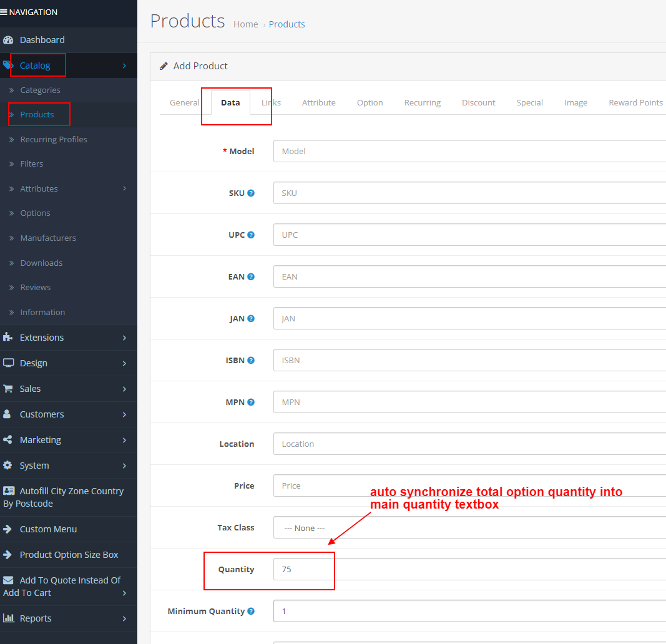This screenshot has height=644, width=666.
Task: Switch to the Option tab
Action: (370, 102)
